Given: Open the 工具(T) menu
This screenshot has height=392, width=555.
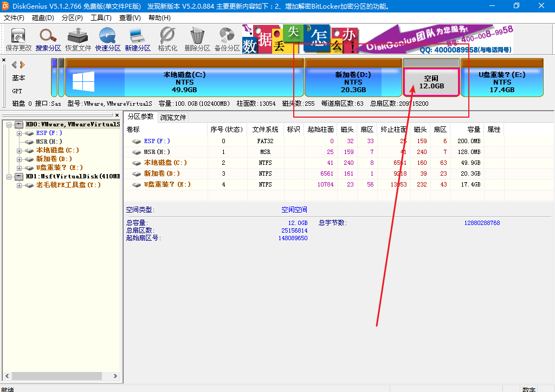Looking at the screenshot, I should [101, 18].
